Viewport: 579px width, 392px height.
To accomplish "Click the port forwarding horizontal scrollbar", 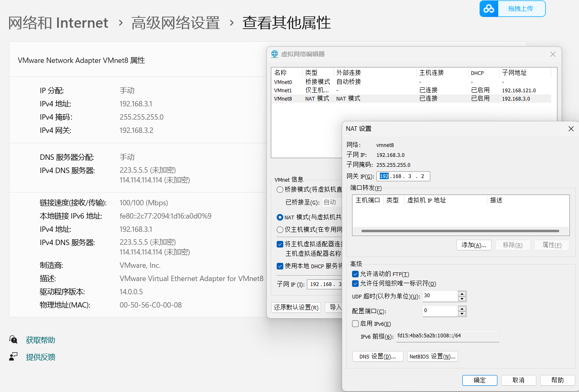I will [x=460, y=231].
